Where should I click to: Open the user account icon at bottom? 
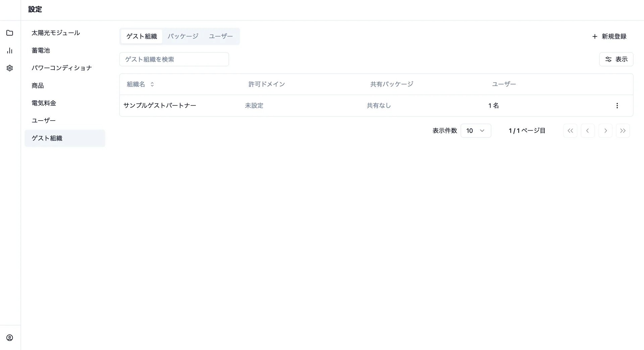10,338
